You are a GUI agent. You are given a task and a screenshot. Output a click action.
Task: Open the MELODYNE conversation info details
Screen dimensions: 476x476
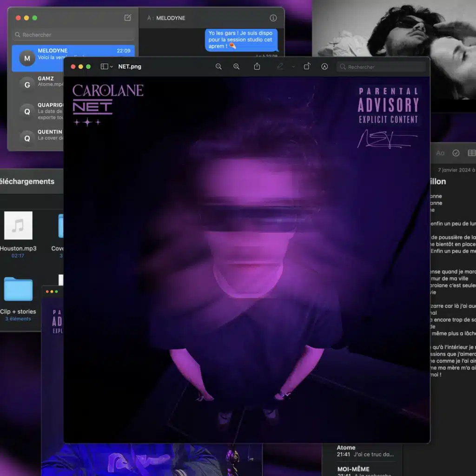coord(273,18)
